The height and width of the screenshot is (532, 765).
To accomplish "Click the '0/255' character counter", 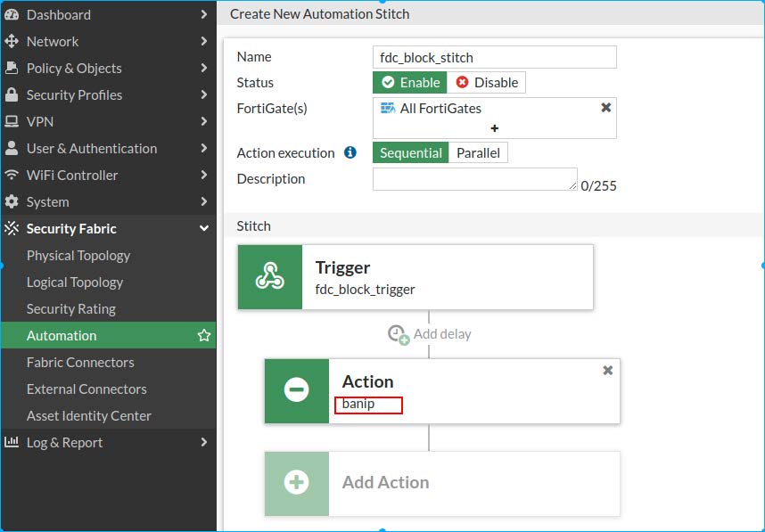I will (598, 185).
